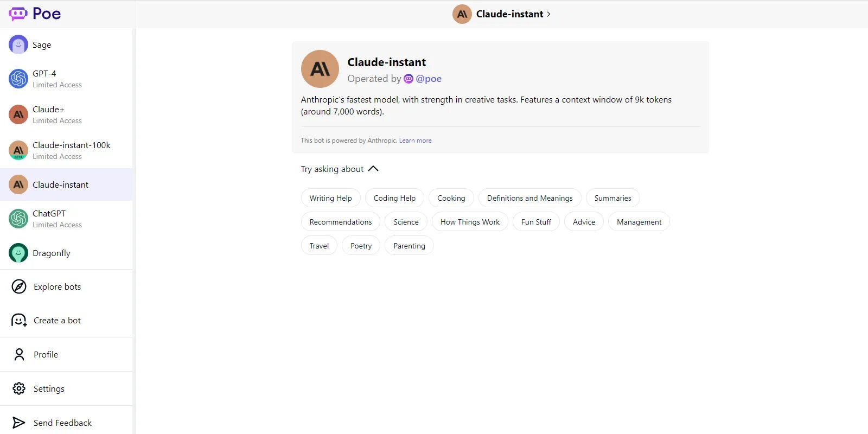Image resolution: width=868 pixels, height=434 pixels.
Task: Open Explore bots page
Action: pyautogui.click(x=66, y=286)
